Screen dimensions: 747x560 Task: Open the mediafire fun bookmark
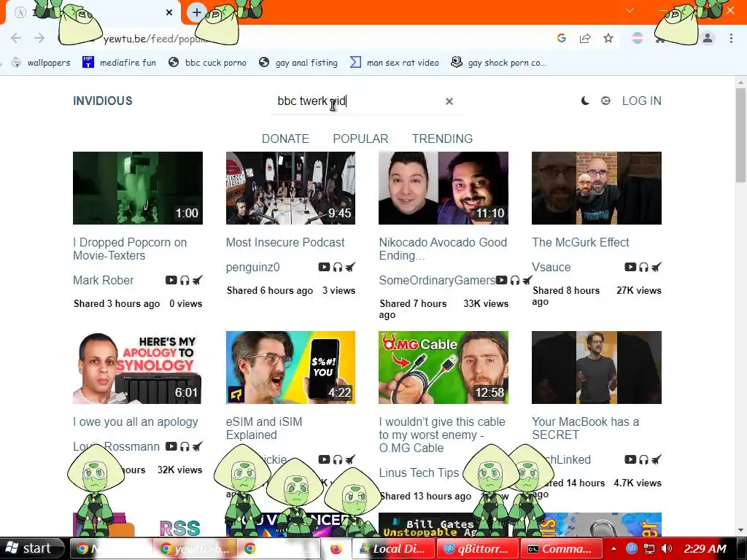(120, 63)
